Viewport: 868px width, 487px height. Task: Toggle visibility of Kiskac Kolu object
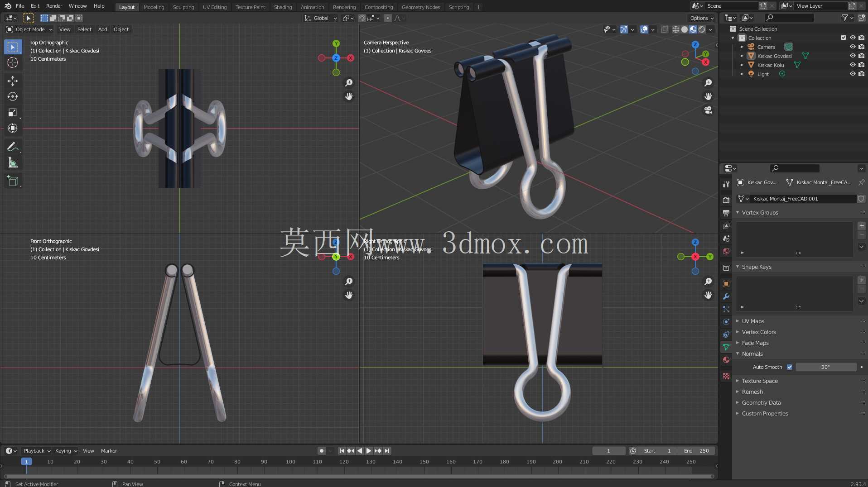(853, 65)
